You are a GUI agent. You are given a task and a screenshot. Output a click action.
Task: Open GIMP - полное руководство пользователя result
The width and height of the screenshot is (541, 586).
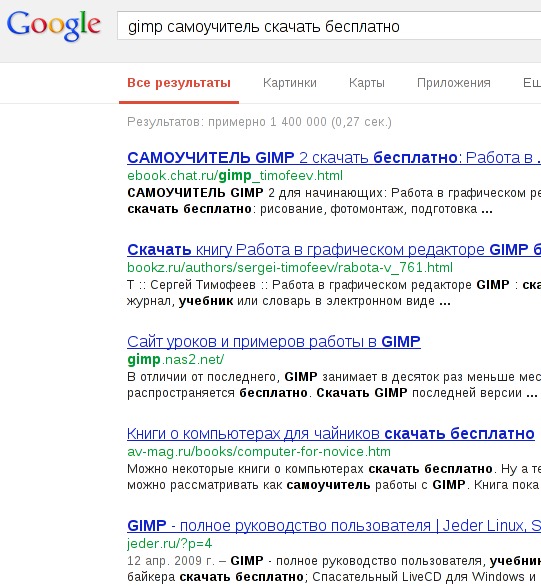pos(334,525)
